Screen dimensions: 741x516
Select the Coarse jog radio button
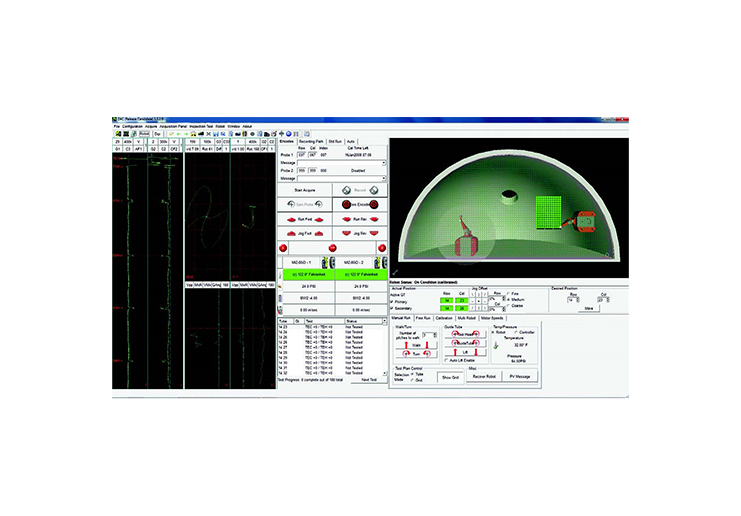pos(508,306)
